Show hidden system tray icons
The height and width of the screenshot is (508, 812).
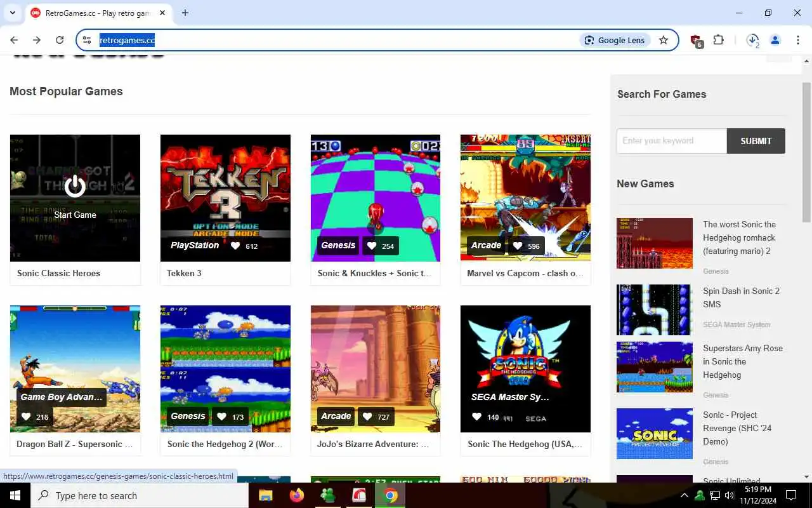click(684, 495)
